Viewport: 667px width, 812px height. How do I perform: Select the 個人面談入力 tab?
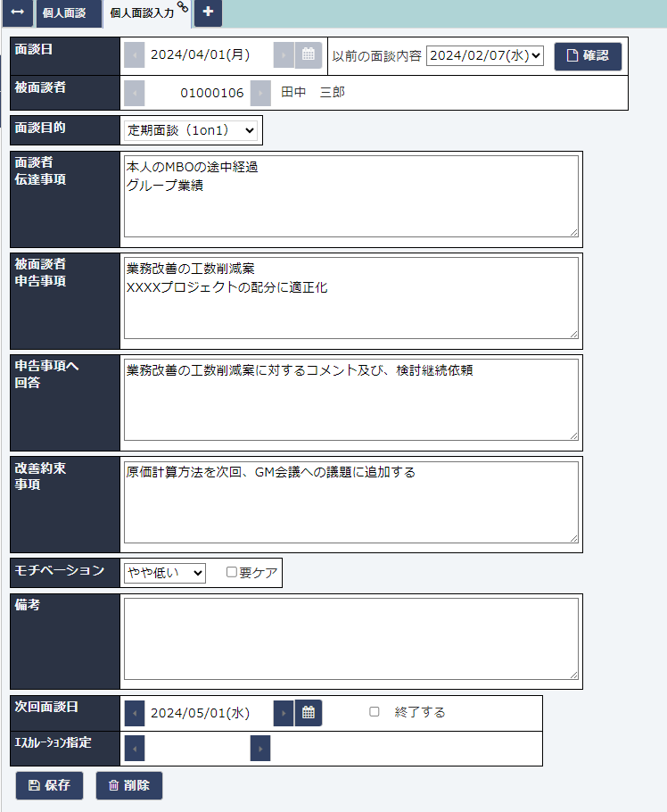(142, 13)
